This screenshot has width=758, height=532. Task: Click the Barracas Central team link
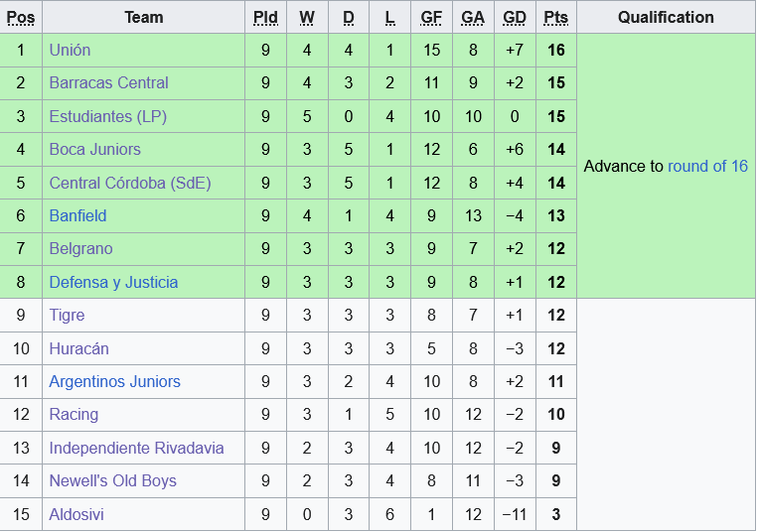click(x=108, y=82)
